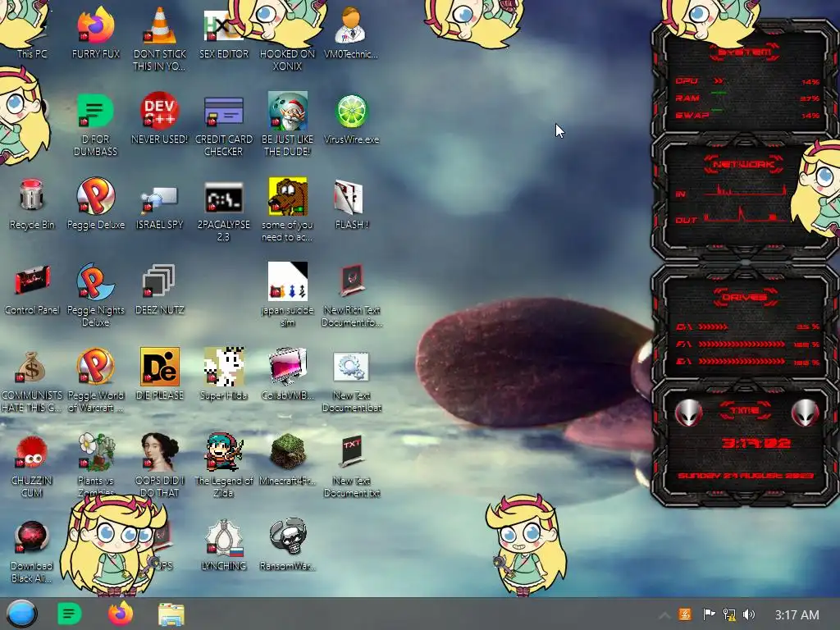This screenshot has height=630, width=840.
Task: Open Control Panel desktop icon
Action: point(32,281)
